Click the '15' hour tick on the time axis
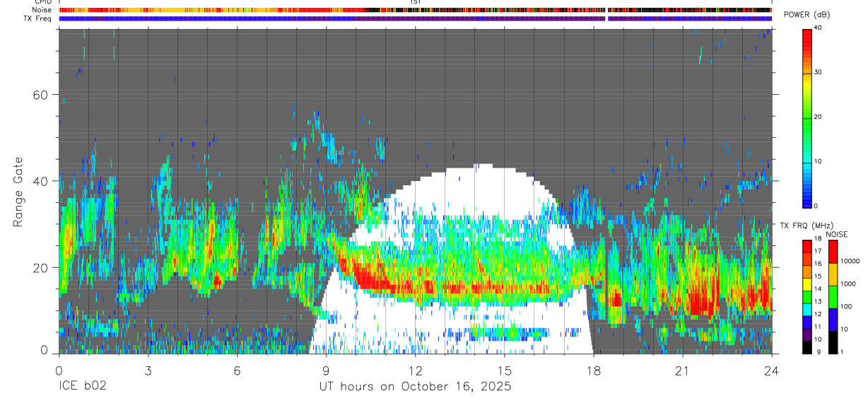 tap(505, 370)
